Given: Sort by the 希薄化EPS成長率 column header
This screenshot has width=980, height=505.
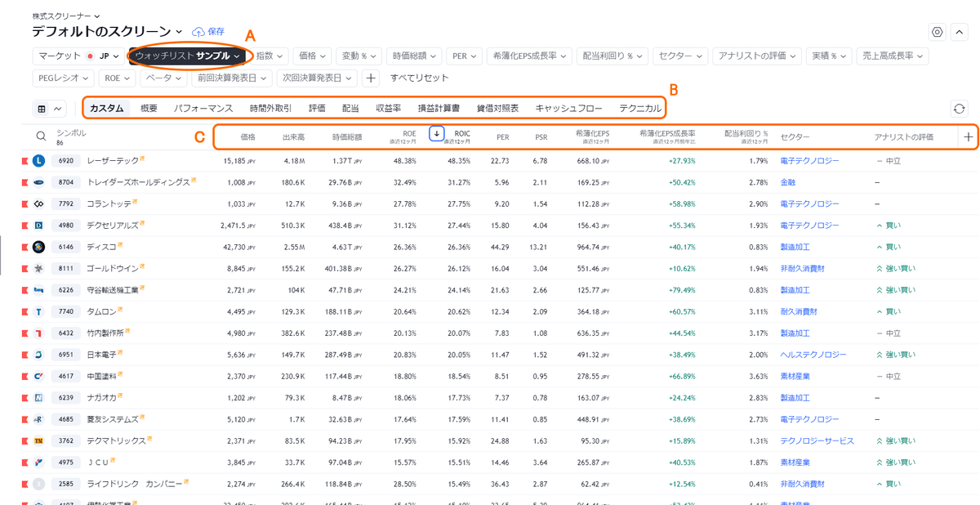Looking at the screenshot, I should pos(666,136).
